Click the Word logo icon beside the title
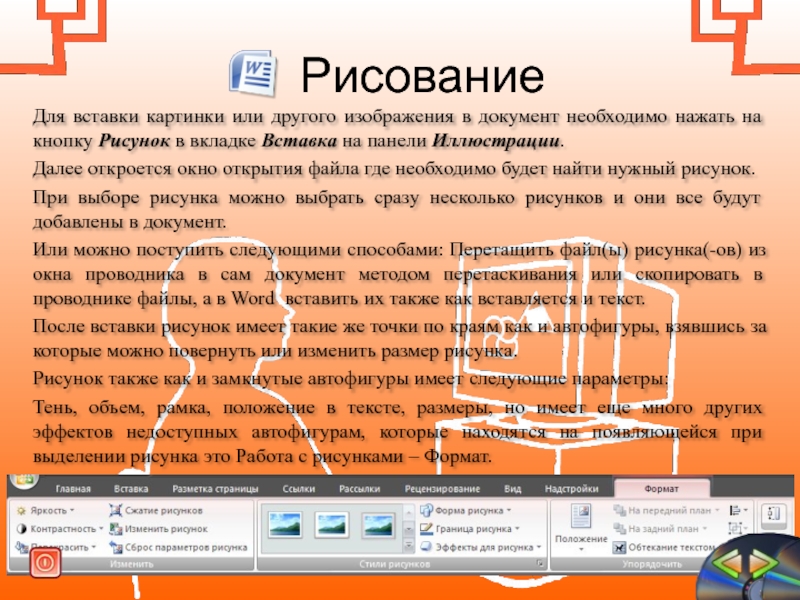This screenshot has height=600, width=800. coord(252,72)
